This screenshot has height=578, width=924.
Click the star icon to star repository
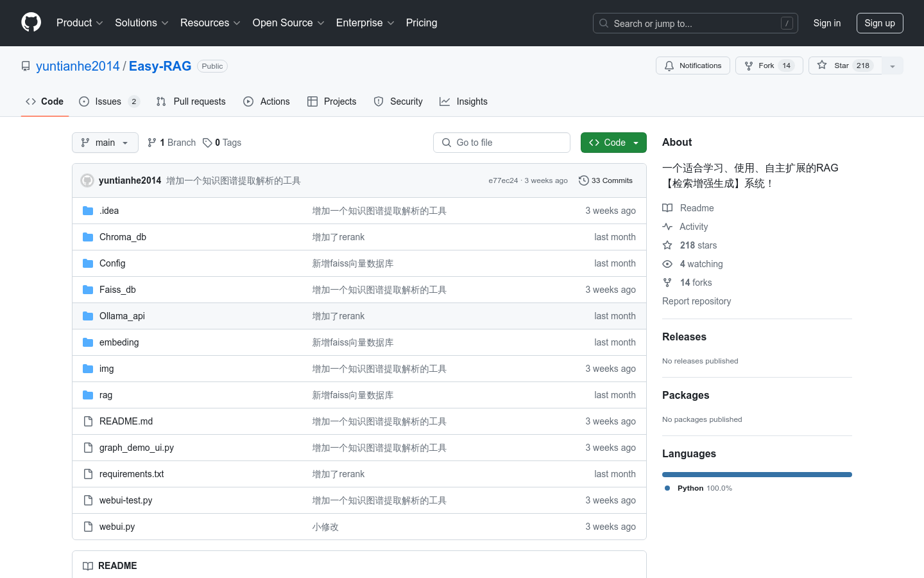pyautogui.click(x=822, y=66)
